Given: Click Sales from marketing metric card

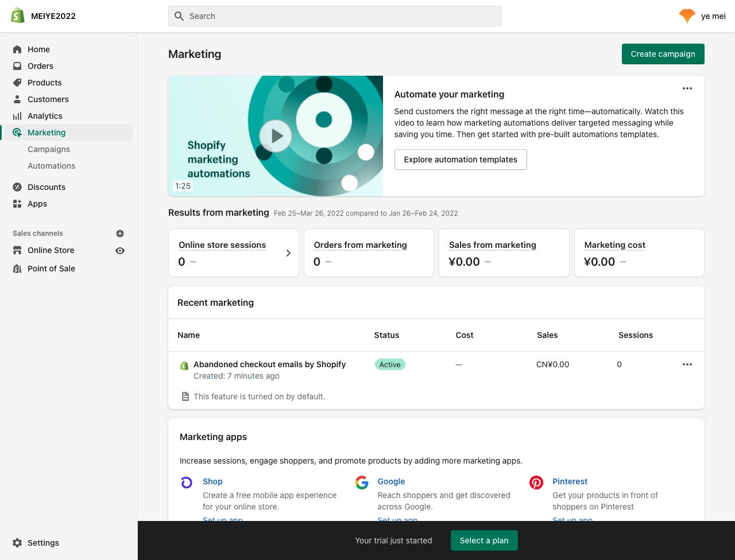Looking at the screenshot, I should (x=504, y=253).
